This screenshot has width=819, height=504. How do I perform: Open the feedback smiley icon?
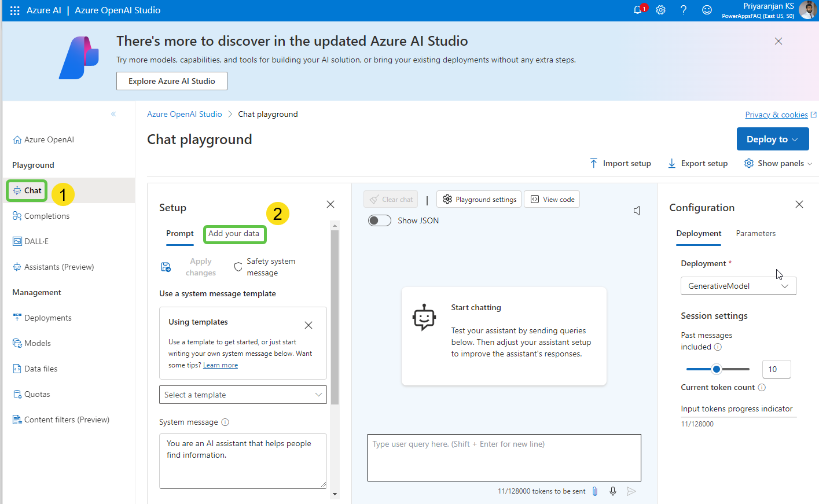(x=707, y=10)
